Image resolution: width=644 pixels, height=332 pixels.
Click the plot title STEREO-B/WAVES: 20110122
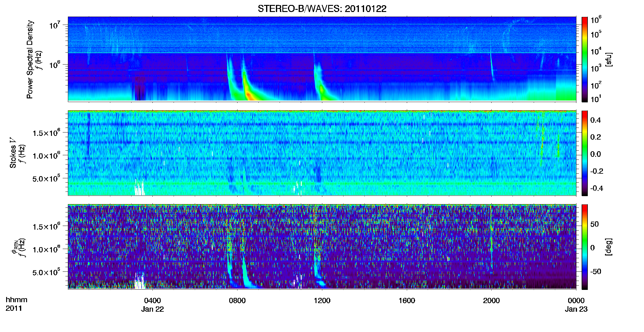click(322, 9)
